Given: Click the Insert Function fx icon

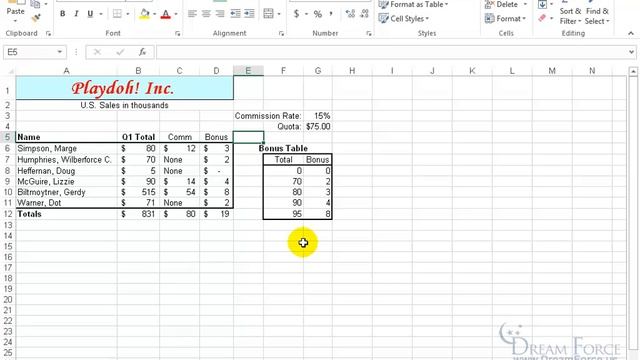Looking at the screenshot, I should [x=142, y=52].
